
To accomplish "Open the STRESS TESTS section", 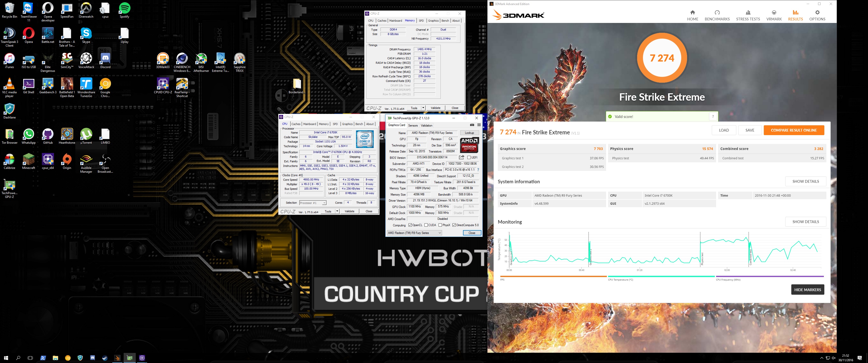I will click(748, 15).
